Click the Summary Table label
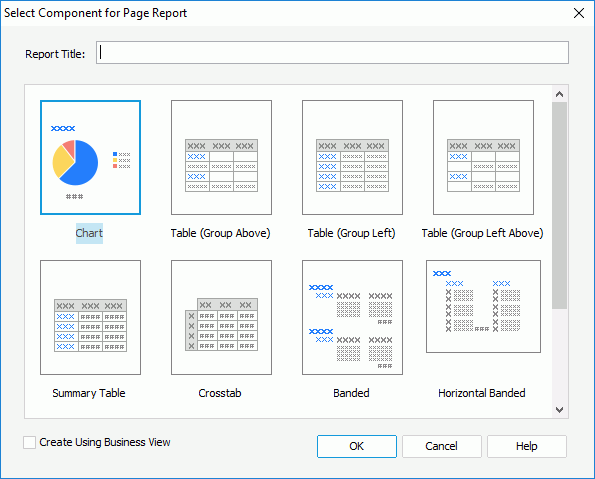The image size is (595, 479). pos(89,393)
